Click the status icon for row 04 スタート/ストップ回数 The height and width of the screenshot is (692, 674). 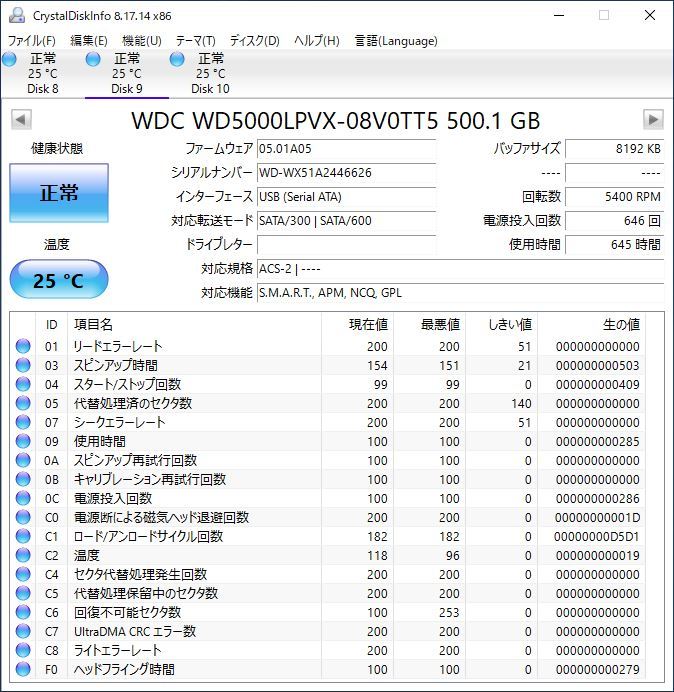pos(23,384)
